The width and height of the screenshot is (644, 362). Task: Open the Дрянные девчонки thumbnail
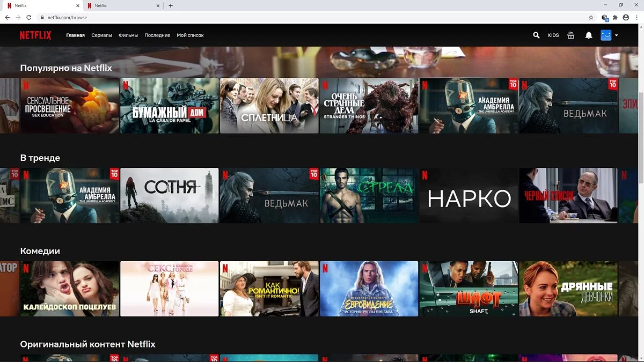569,289
